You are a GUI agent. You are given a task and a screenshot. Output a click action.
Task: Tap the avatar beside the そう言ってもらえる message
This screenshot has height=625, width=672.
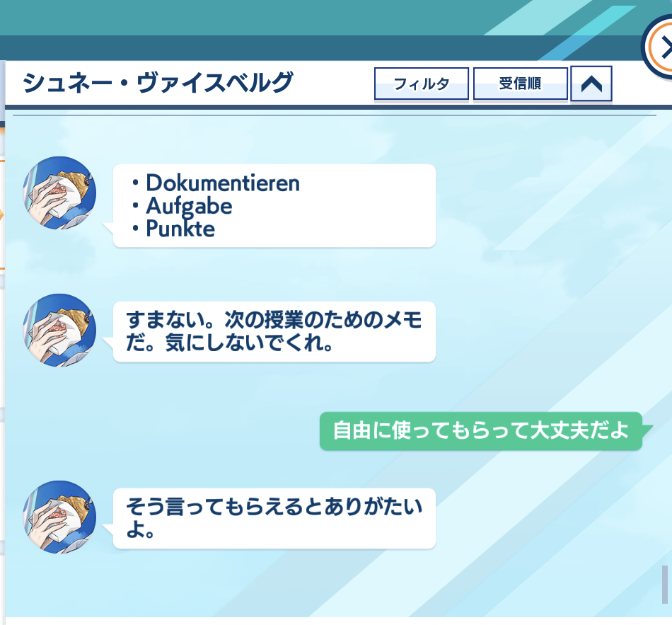click(59, 517)
